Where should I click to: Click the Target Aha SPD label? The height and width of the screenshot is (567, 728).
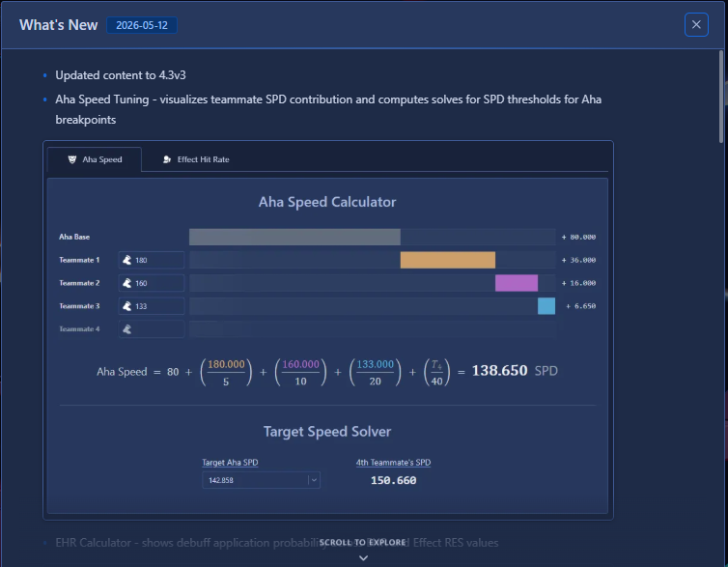click(230, 463)
